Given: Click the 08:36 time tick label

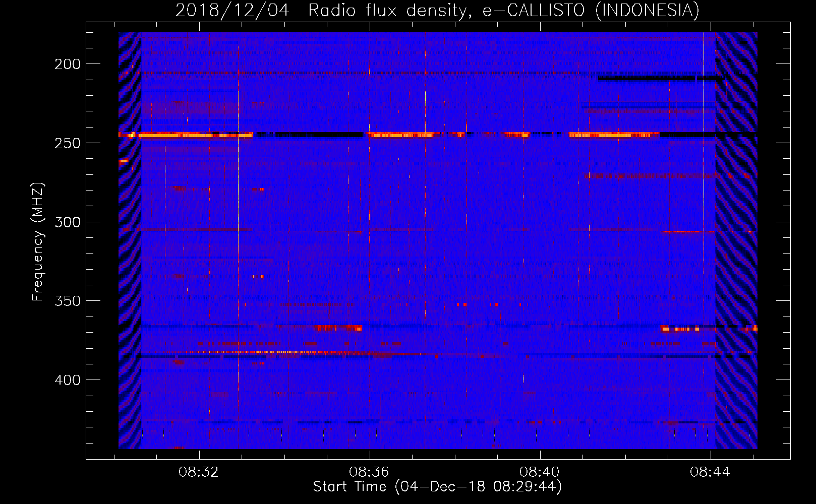Looking at the screenshot, I should [369, 472].
